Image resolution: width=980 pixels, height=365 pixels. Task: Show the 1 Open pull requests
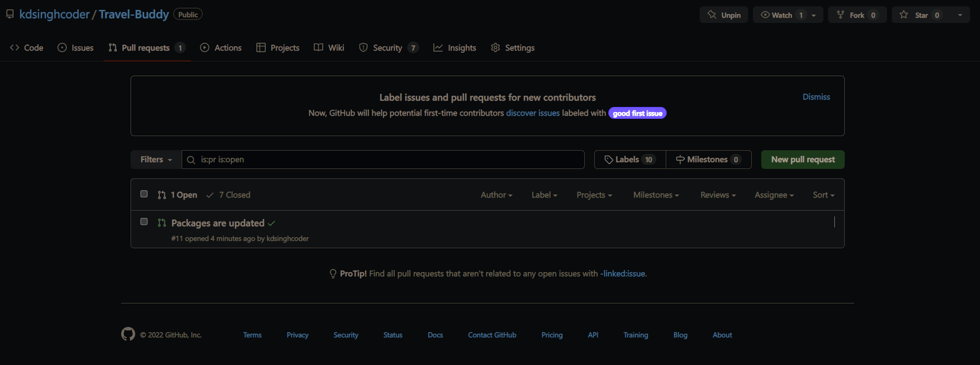[178, 195]
